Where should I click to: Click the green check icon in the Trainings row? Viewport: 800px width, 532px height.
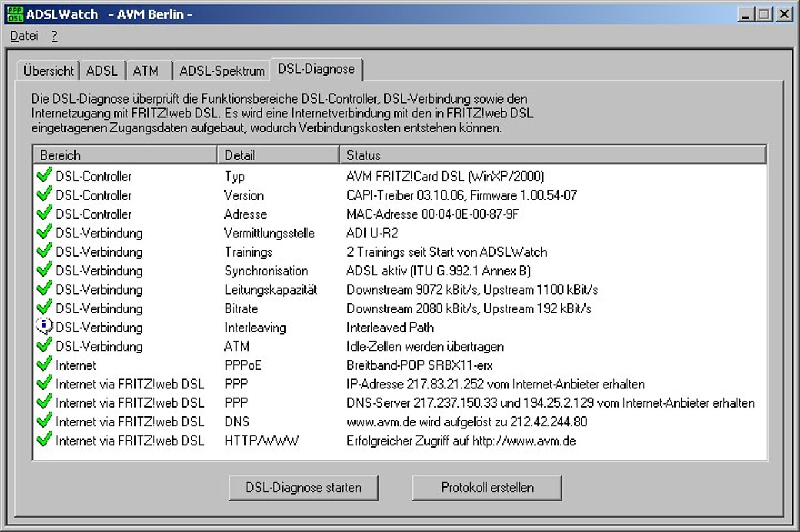[44, 252]
